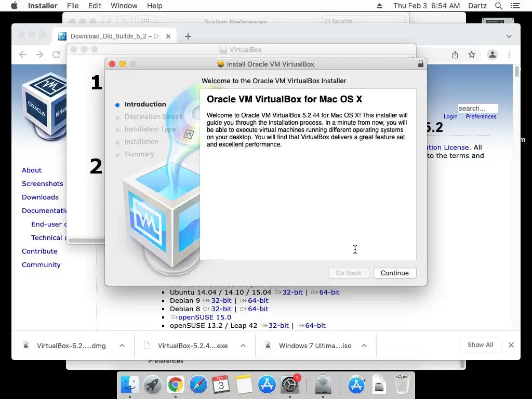This screenshot has width=532, height=399.
Task: Open Calendar icon in Dock
Action: 221,385
